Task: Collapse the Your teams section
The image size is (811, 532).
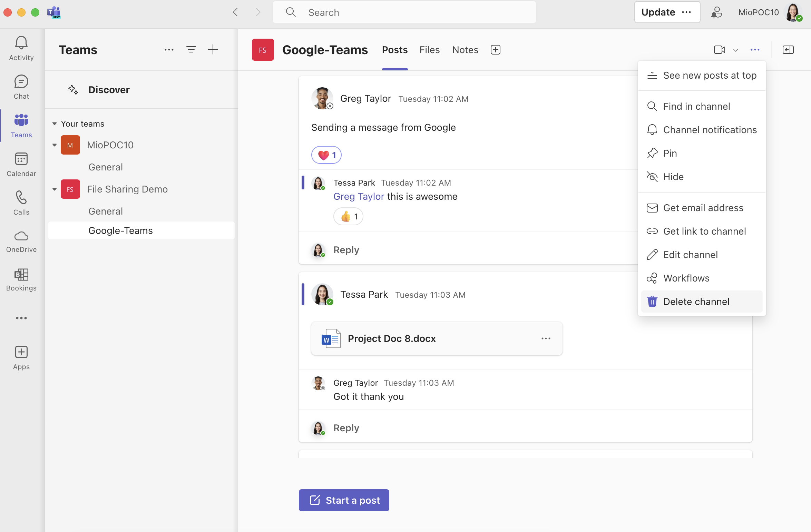Action: [54, 124]
